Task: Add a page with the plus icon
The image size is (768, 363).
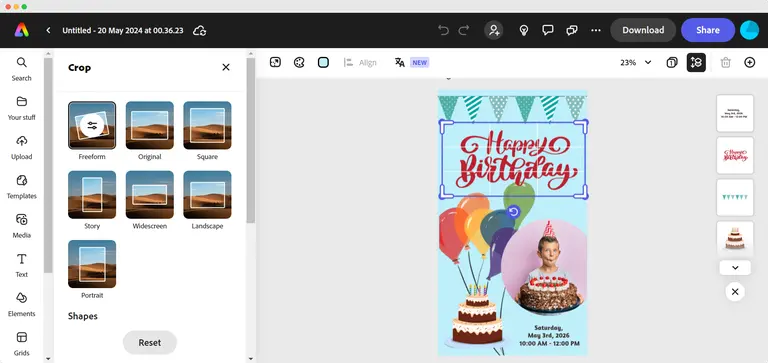Action: (749, 62)
